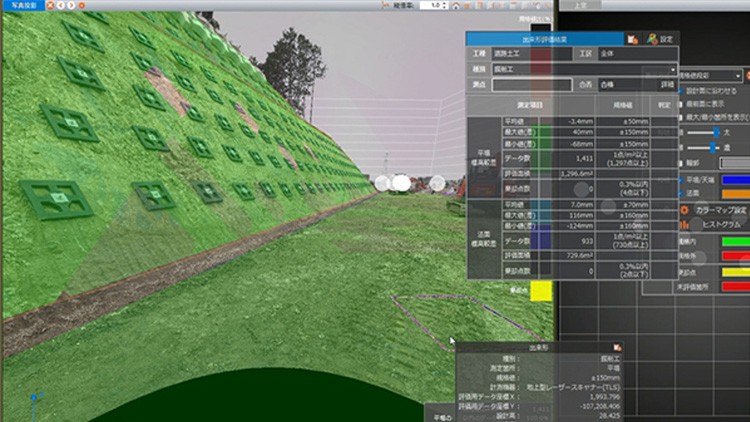
Task: Click the 工区 field showing 全体
Action: 638,54
